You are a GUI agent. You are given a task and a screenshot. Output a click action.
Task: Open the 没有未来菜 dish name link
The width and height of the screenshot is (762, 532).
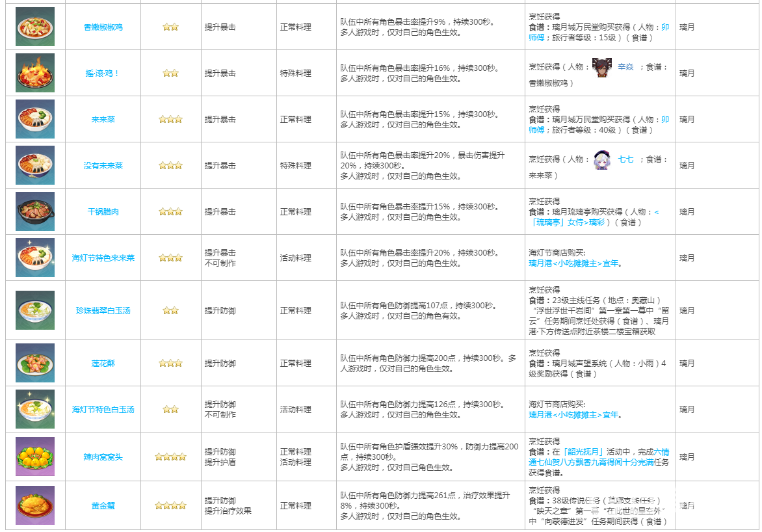click(103, 166)
